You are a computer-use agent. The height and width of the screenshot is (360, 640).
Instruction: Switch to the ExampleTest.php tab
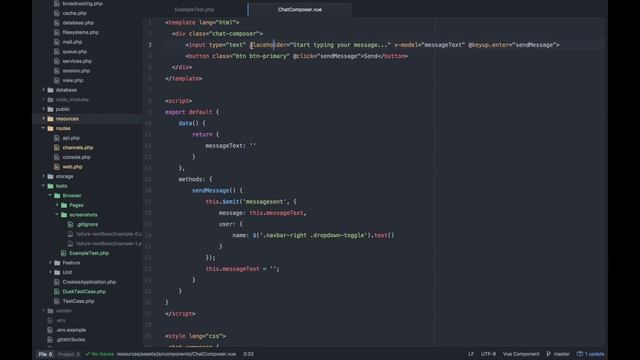pos(194,9)
